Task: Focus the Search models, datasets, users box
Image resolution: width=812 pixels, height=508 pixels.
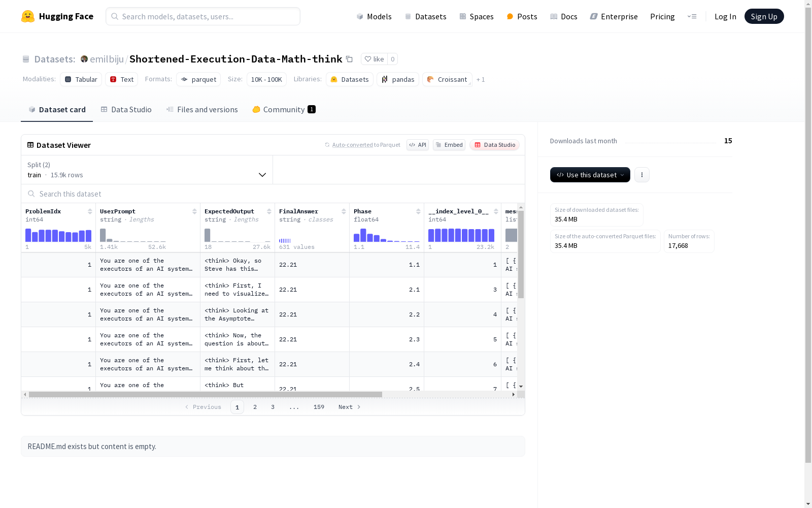Action: click(x=203, y=16)
